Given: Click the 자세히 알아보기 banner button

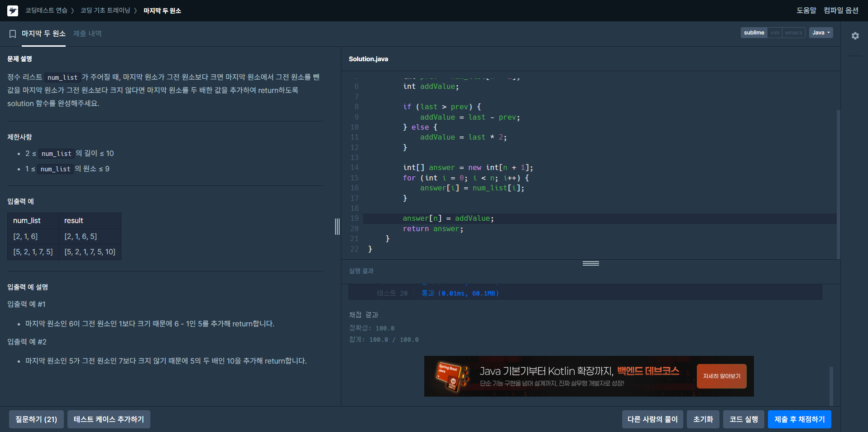Looking at the screenshot, I should coord(721,376).
